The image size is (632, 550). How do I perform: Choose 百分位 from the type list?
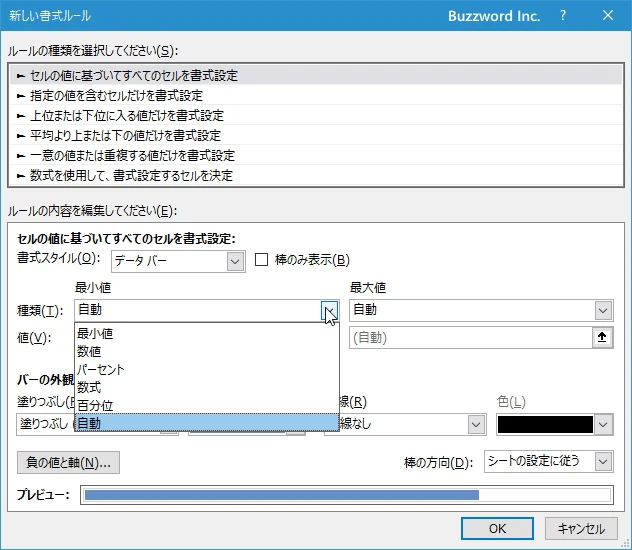point(207,405)
